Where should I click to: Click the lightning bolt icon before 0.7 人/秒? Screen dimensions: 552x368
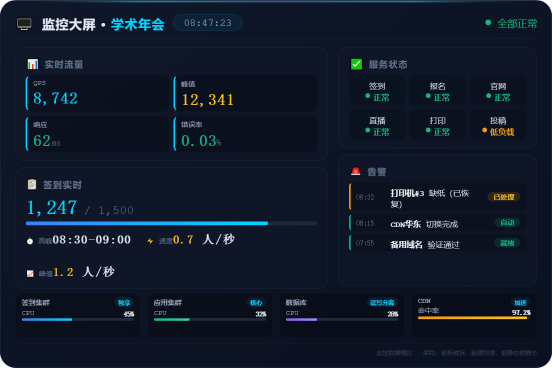tap(150, 241)
